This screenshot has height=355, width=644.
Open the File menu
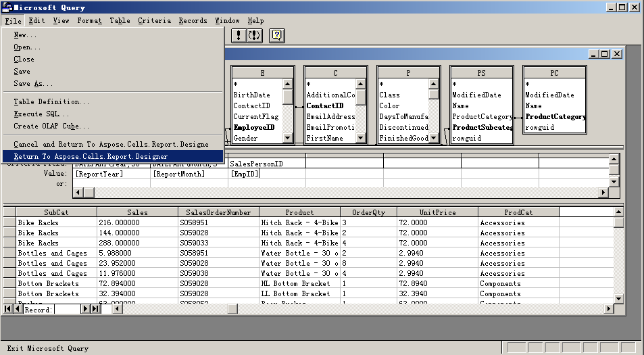[x=13, y=20]
